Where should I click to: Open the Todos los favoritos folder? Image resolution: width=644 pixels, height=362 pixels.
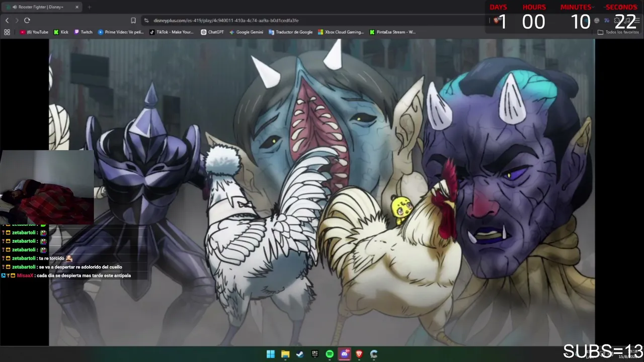coord(618,32)
